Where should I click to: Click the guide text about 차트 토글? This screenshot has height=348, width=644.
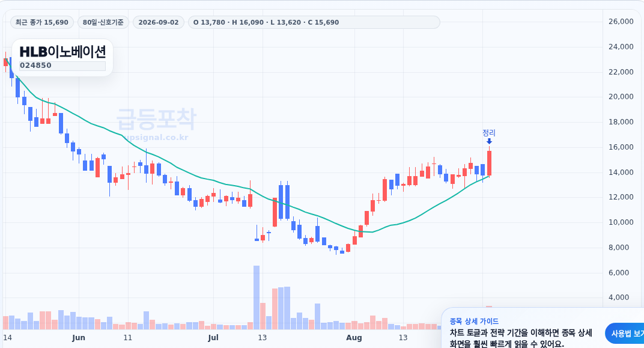coord(521,338)
